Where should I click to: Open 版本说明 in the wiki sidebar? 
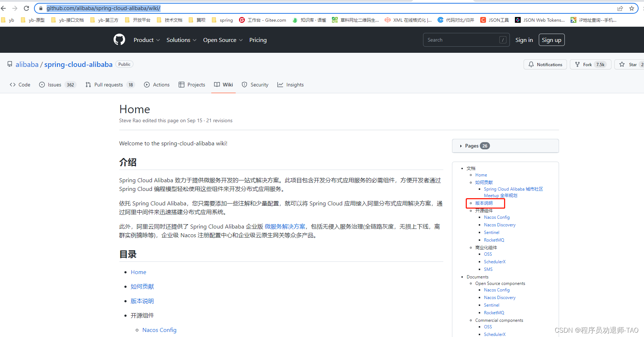tap(484, 203)
